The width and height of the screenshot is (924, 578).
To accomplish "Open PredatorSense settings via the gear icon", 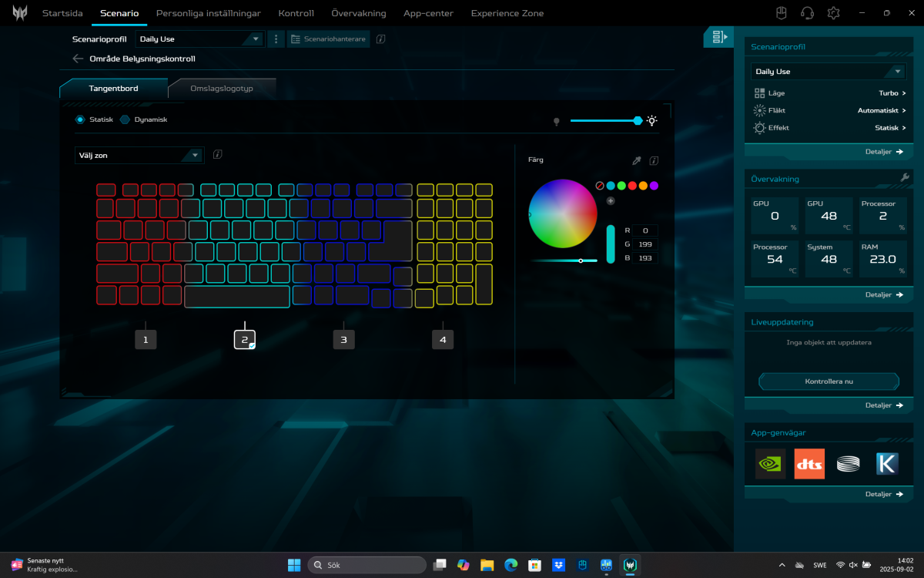I will (832, 12).
